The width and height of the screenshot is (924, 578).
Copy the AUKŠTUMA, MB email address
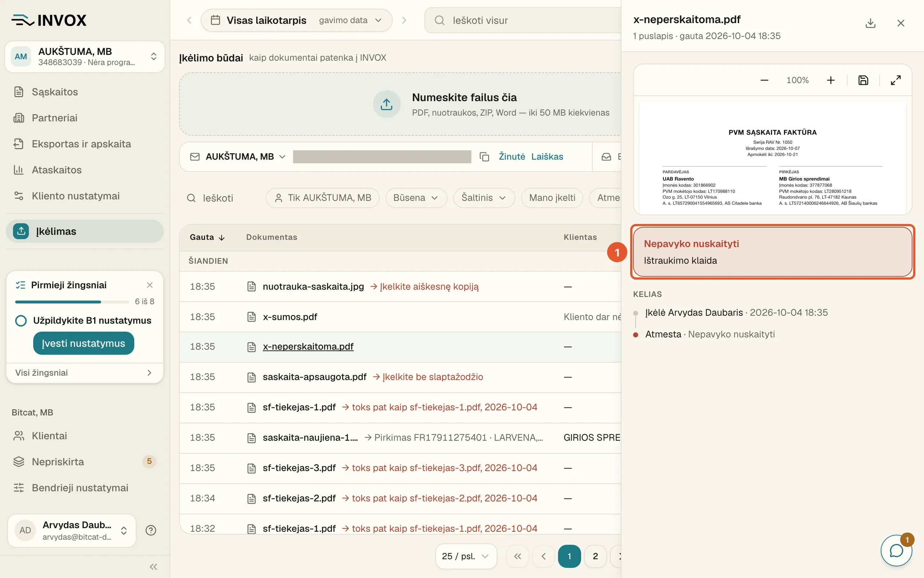(x=484, y=157)
